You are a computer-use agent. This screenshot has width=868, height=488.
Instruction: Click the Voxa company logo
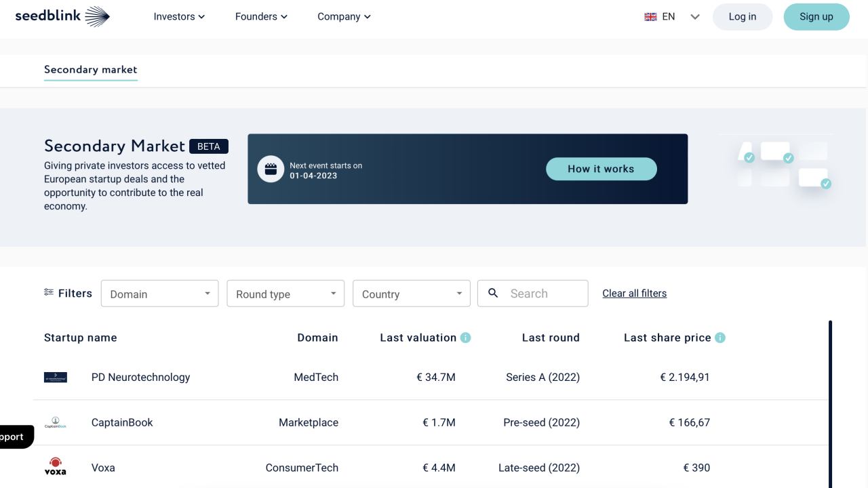point(55,466)
